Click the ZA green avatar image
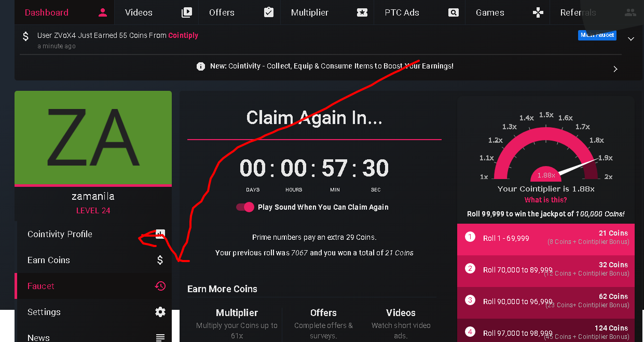Image resolution: width=644 pixels, height=342 pixels. tap(93, 138)
